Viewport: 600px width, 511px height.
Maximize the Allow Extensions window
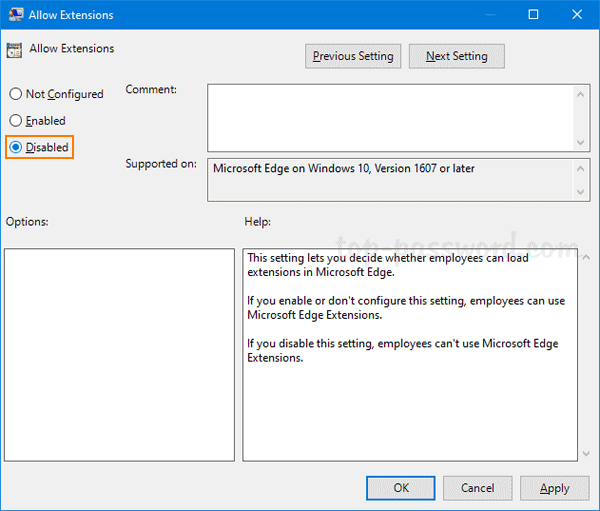tap(533, 15)
